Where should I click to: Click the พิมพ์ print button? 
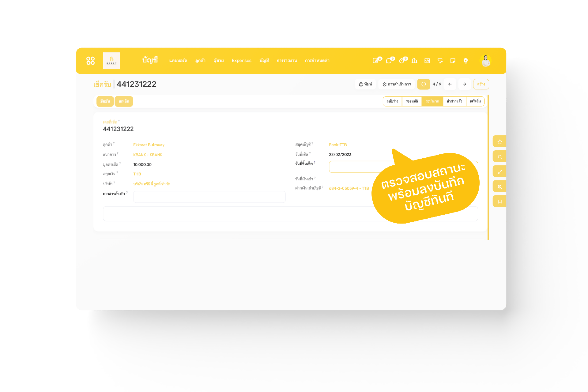pos(365,84)
